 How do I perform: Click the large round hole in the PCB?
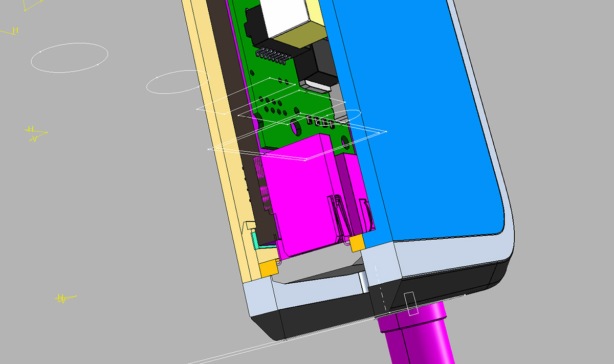295,126
